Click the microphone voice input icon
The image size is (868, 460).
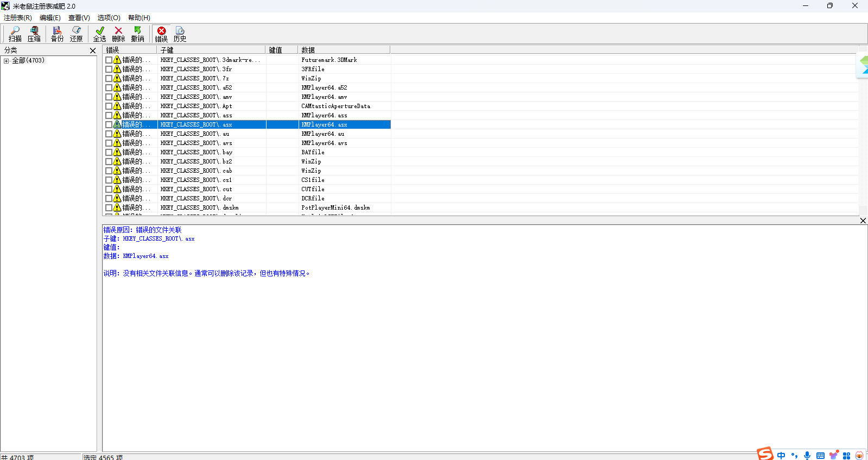(x=807, y=456)
